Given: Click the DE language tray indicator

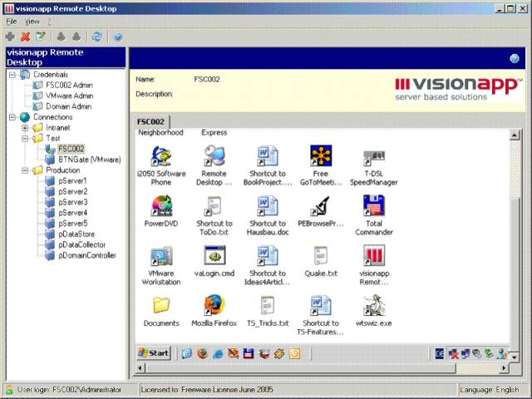Looking at the screenshot, I should (440, 354).
